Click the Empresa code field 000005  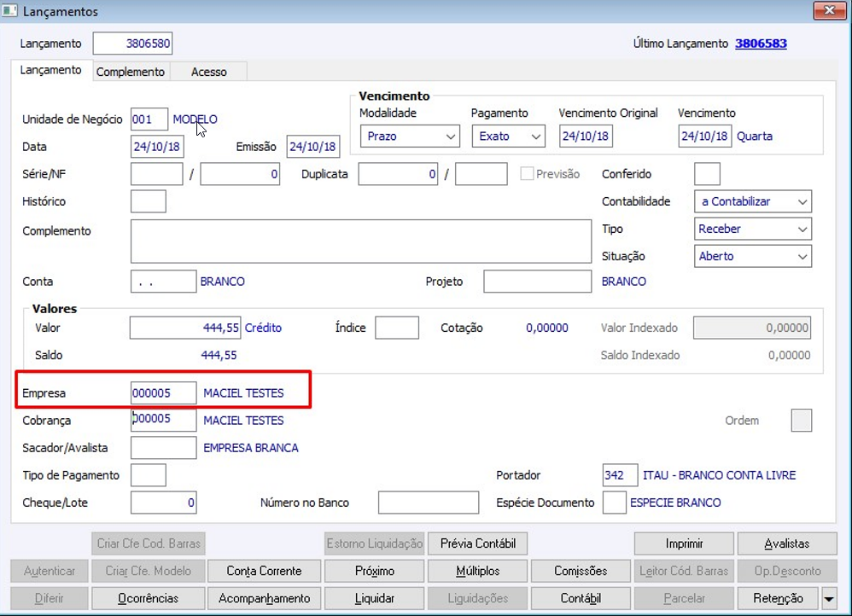(164, 393)
